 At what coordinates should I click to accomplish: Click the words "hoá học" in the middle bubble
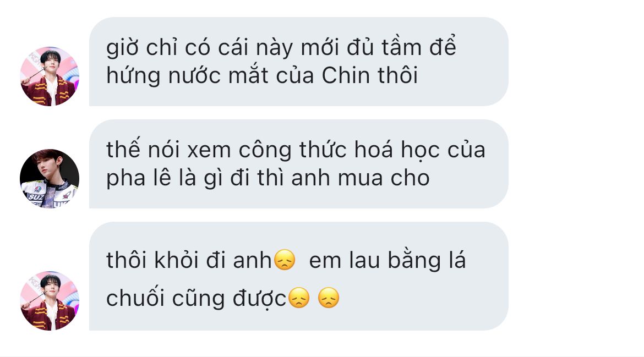click(x=397, y=150)
